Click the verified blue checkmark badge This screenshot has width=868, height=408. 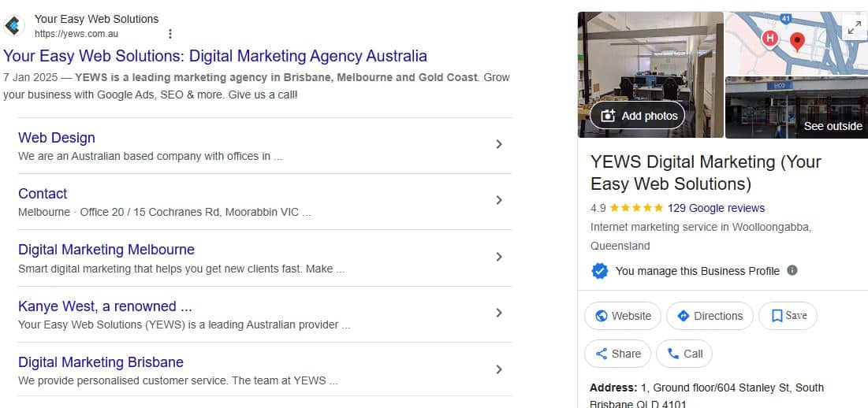pos(600,271)
